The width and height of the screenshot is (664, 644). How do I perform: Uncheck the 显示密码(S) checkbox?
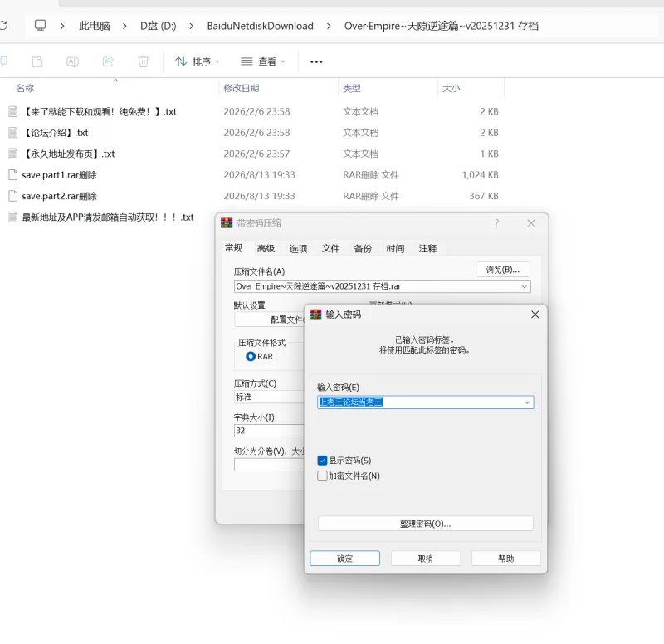pos(322,461)
